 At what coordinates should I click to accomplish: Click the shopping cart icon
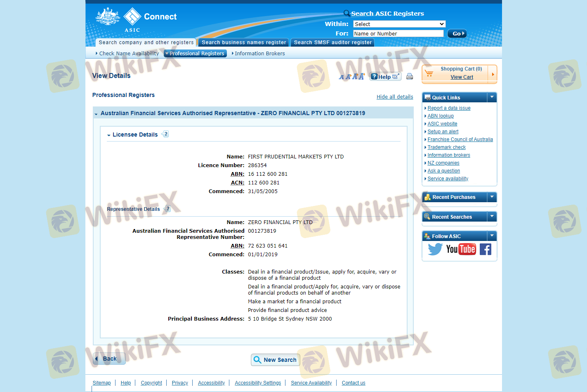click(x=429, y=73)
